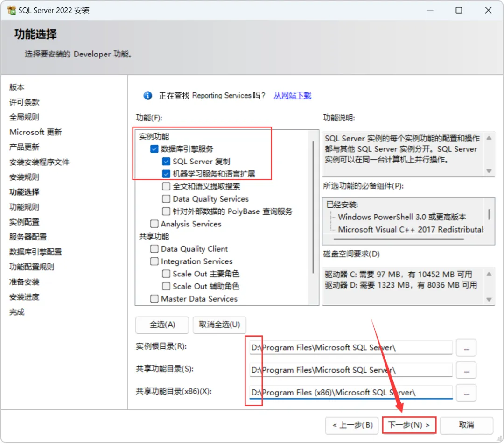Select 功能选择 step in sidebar
Image resolution: width=504 pixels, height=444 pixels.
pos(24,192)
